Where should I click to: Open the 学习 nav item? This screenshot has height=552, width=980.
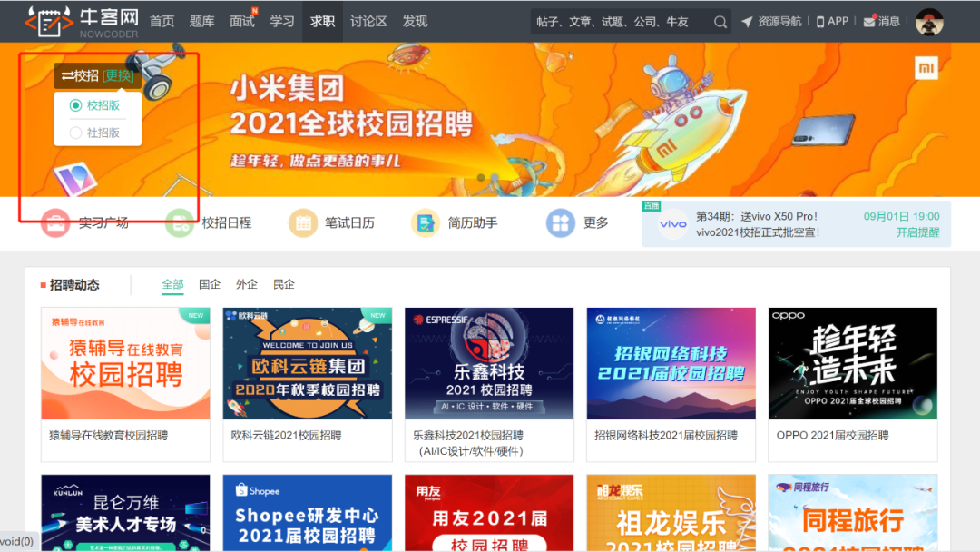[x=282, y=22]
